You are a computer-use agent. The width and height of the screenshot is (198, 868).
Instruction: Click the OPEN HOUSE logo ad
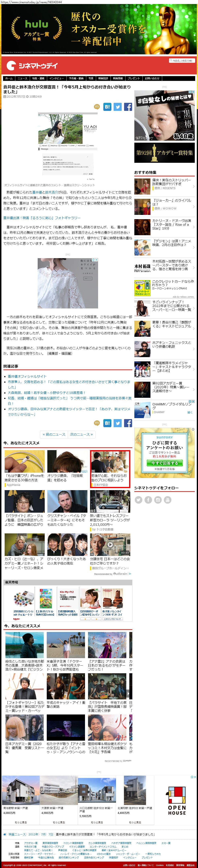(177, 801)
